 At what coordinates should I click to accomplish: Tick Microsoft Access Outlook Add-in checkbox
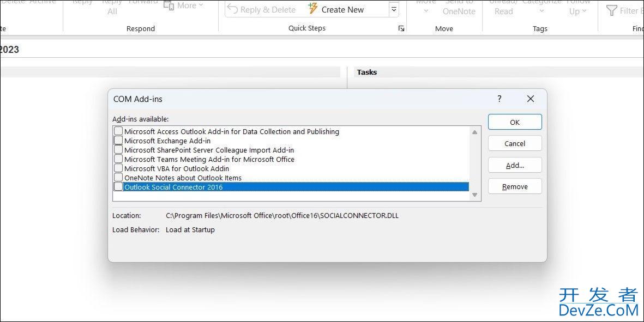point(118,131)
